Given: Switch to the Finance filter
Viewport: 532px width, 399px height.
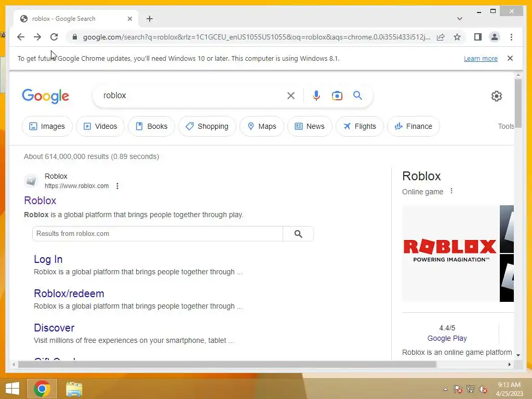Looking at the screenshot, I should pyautogui.click(x=413, y=126).
